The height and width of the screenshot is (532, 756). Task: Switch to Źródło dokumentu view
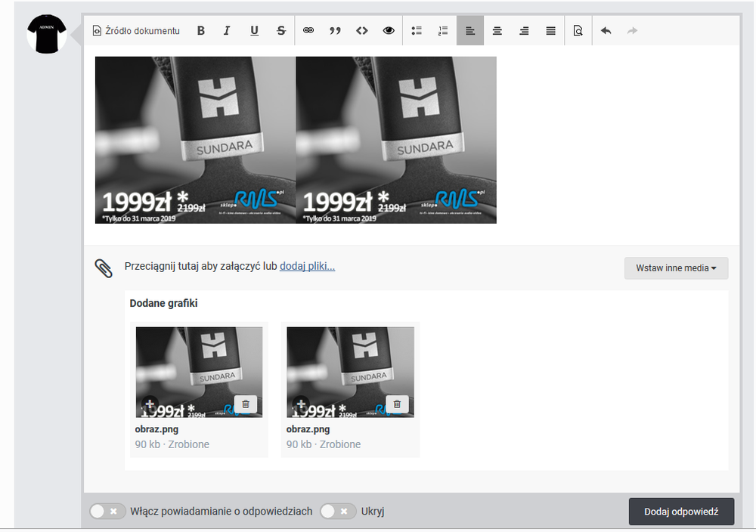tap(136, 30)
